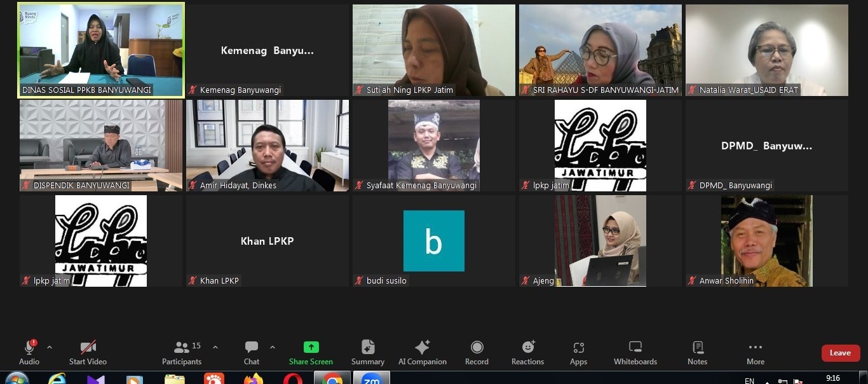Open the meeting Summary tool
Screen dimensions: 868x384
[368, 352]
